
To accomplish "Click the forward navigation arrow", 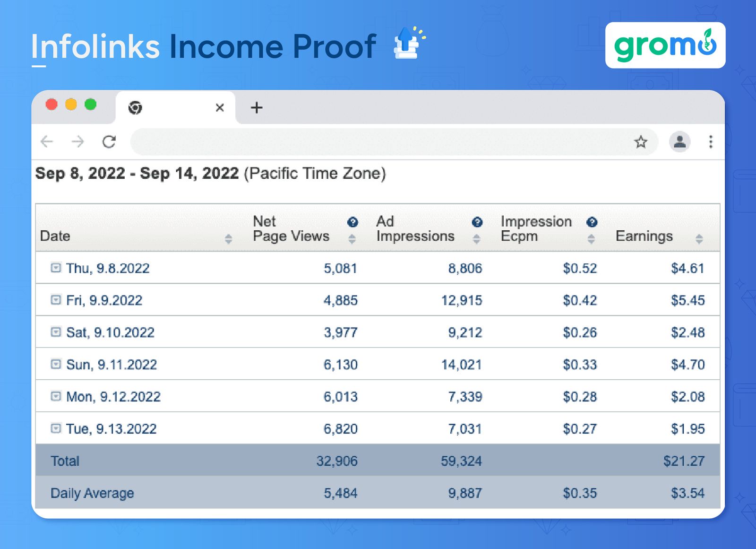I will pyautogui.click(x=77, y=142).
